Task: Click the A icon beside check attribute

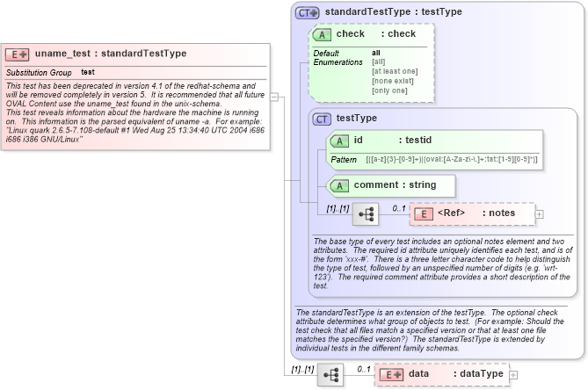Action: [x=322, y=35]
